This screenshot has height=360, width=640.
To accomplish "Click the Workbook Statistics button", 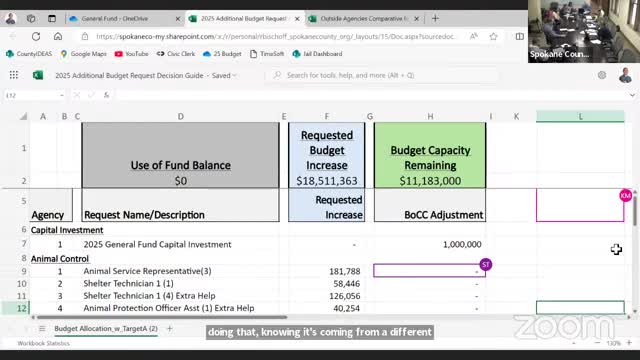I will (43, 343).
